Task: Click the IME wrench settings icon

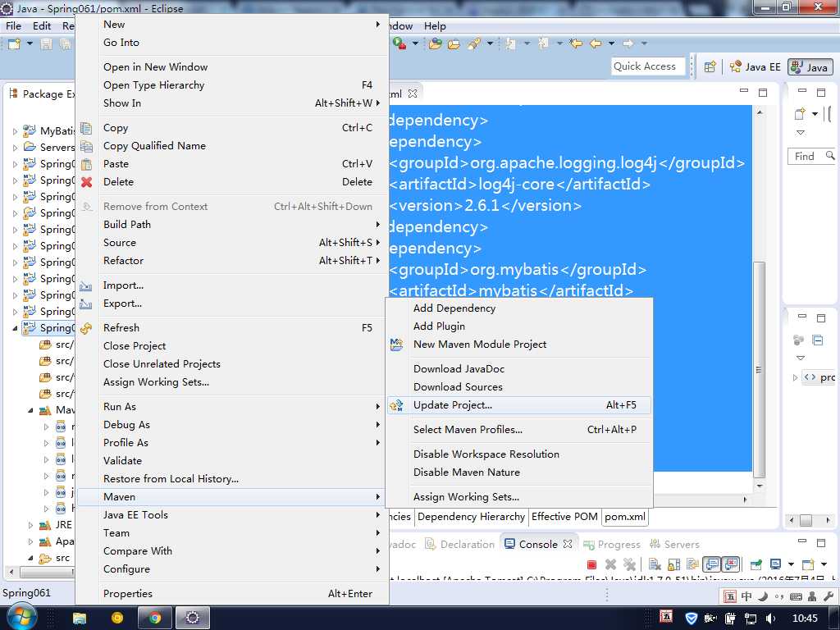Action: [830, 596]
